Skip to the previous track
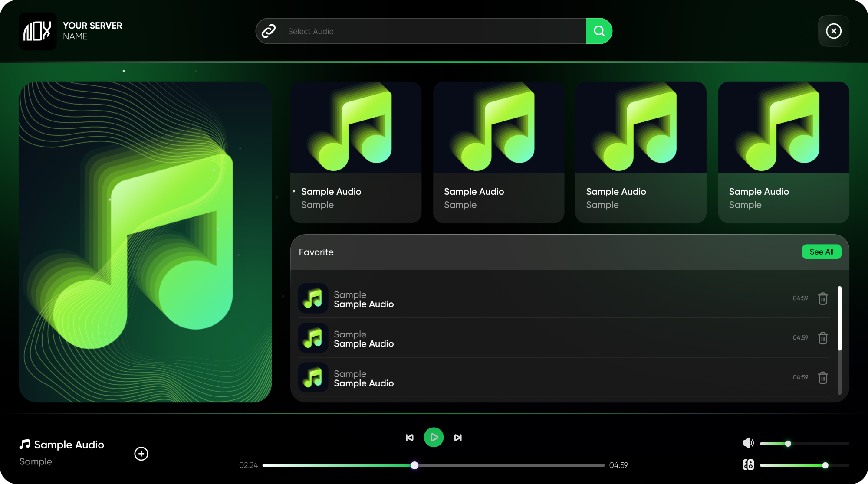The width and height of the screenshot is (868, 484). [409, 438]
